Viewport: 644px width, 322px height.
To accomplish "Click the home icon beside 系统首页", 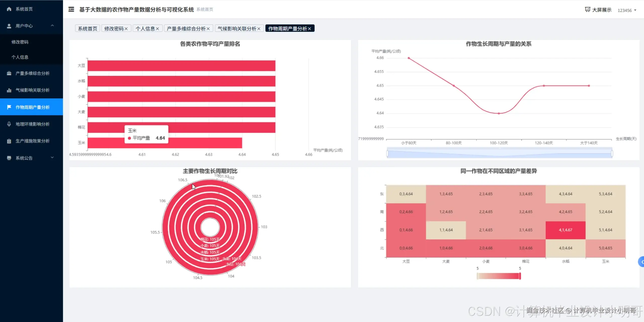I will coord(9,9).
